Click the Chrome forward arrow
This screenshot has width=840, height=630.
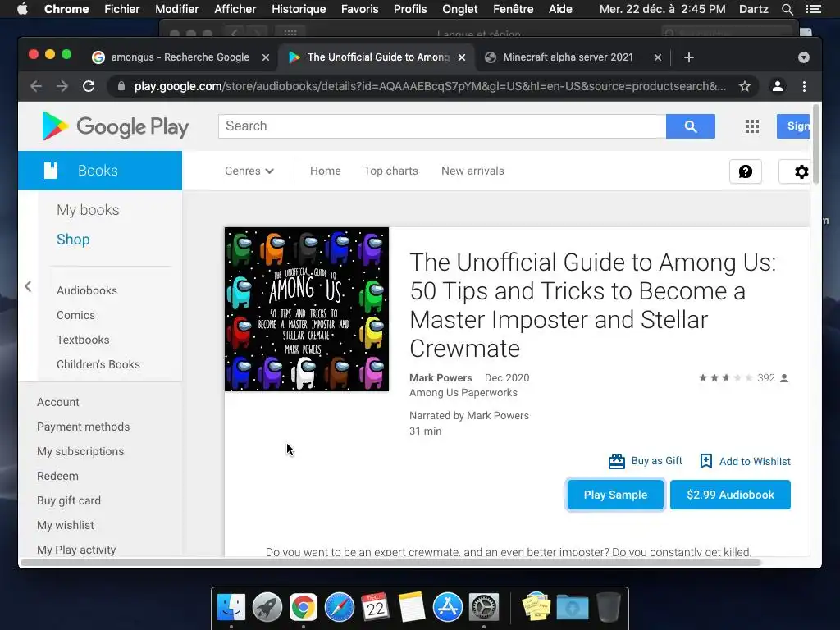tap(62, 86)
